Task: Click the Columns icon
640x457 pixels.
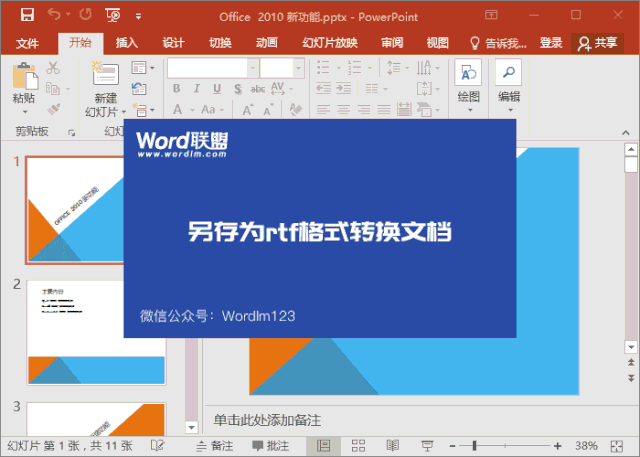Action: coord(372,88)
